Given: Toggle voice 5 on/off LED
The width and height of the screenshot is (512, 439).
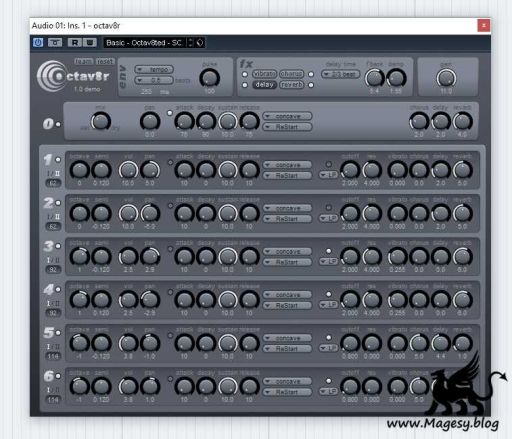Looking at the screenshot, I should click(x=58, y=333).
